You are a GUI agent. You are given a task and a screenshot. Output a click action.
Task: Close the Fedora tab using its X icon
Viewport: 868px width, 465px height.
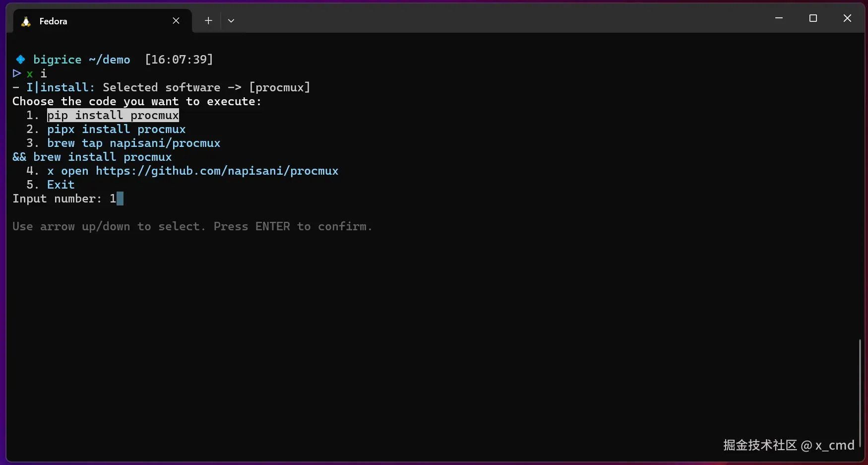pyautogui.click(x=176, y=21)
